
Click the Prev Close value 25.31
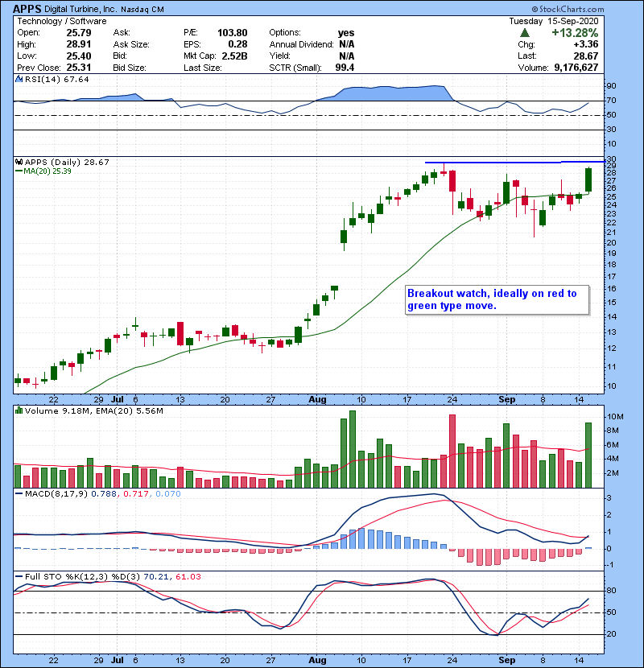tap(78, 68)
